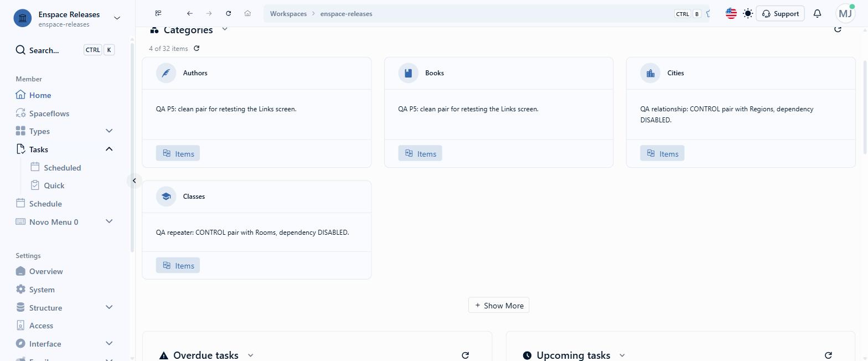Open the MJ user avatar menu
Screen dimensions: 868x361
(x=845, y=13)
